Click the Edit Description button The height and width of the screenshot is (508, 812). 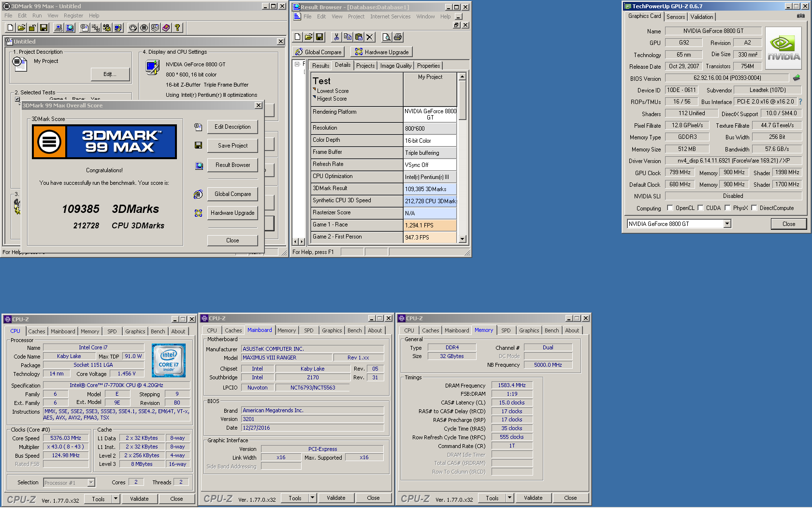click(232, 127)
